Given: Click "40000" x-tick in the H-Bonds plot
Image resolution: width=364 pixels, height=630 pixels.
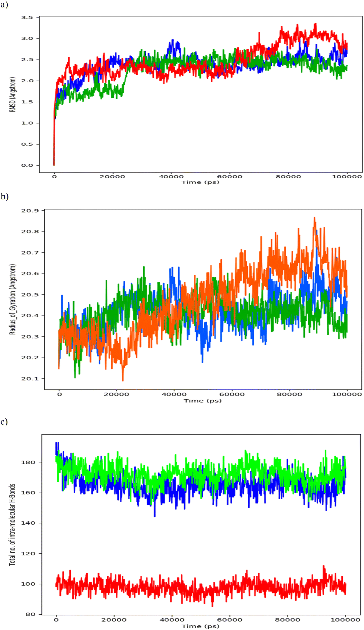Looking at the screenshot, I should pyautogui.click(x=172, y=620).
